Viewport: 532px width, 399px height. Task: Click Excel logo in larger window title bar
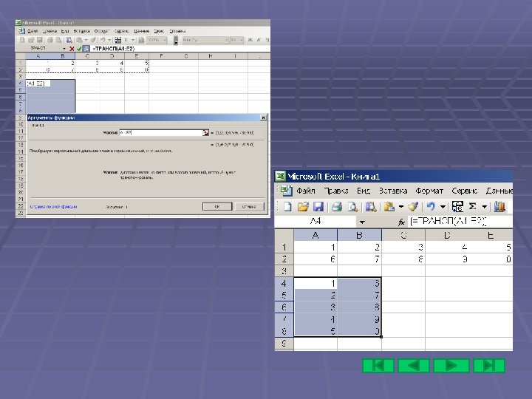tap(280, 176)
